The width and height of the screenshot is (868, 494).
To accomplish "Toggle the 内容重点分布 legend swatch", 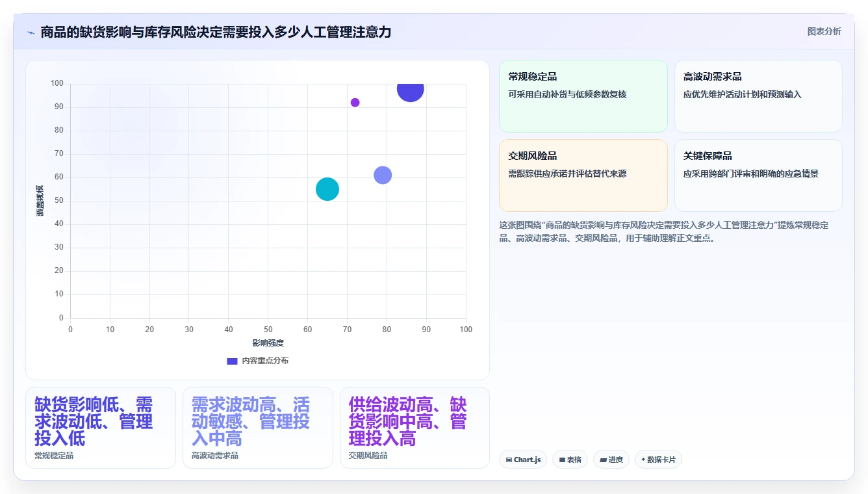I will [232, 361].
